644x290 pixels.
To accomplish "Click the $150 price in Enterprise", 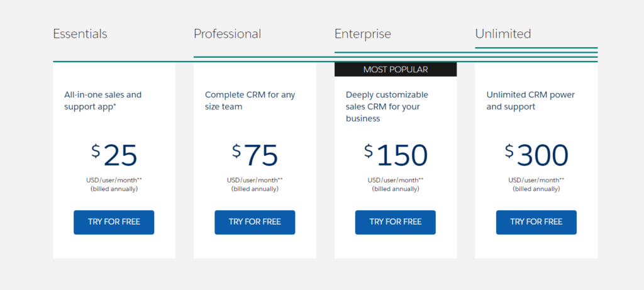I will point(396,155).
